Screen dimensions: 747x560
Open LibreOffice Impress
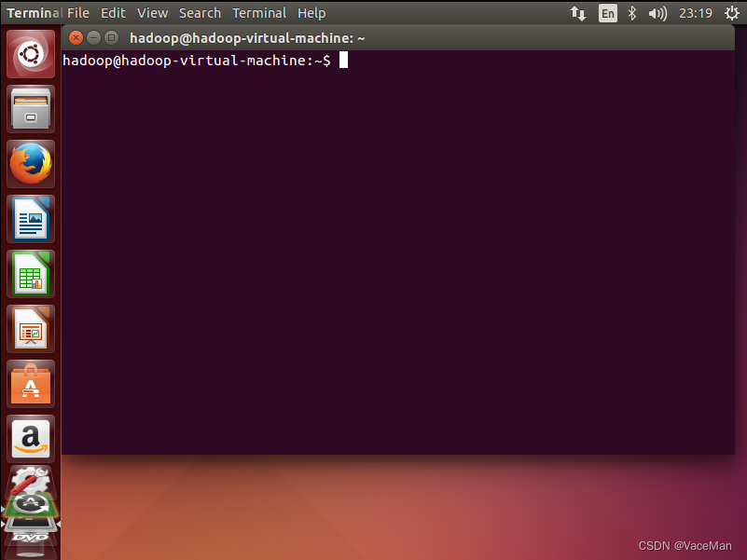pyautogui.click(x=31, y=329)
